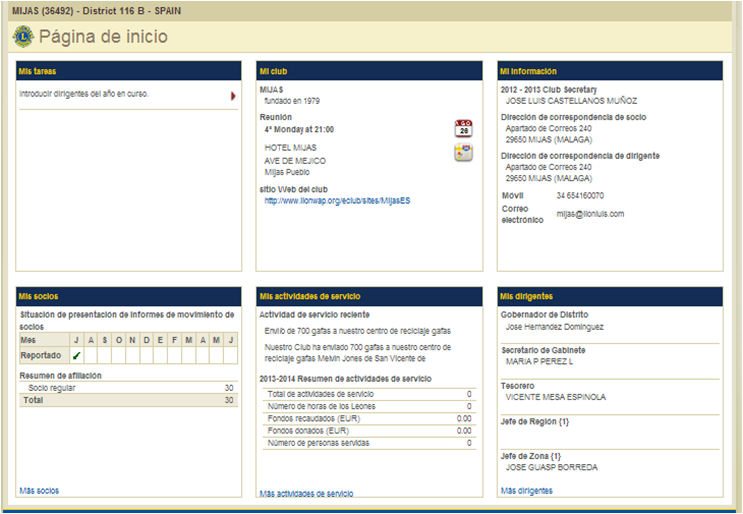Select 'Introducir dirigentes del año en curso' task
Viewport: 743px width, 514px height.
pyautogui.click(x=84, y=94)
